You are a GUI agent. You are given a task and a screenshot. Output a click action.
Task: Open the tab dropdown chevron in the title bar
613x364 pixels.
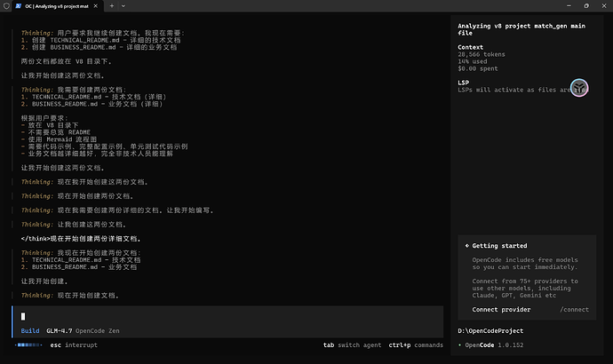(x=123, y=6)
